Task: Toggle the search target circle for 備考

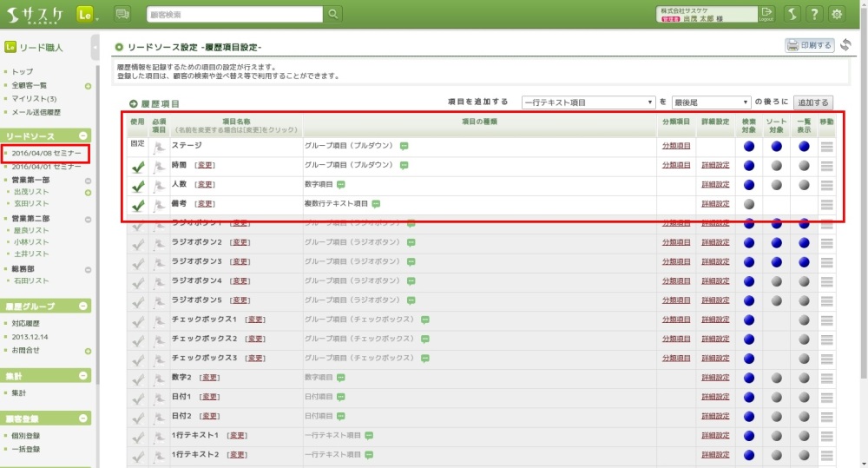Action: click(x=749, y=204)
